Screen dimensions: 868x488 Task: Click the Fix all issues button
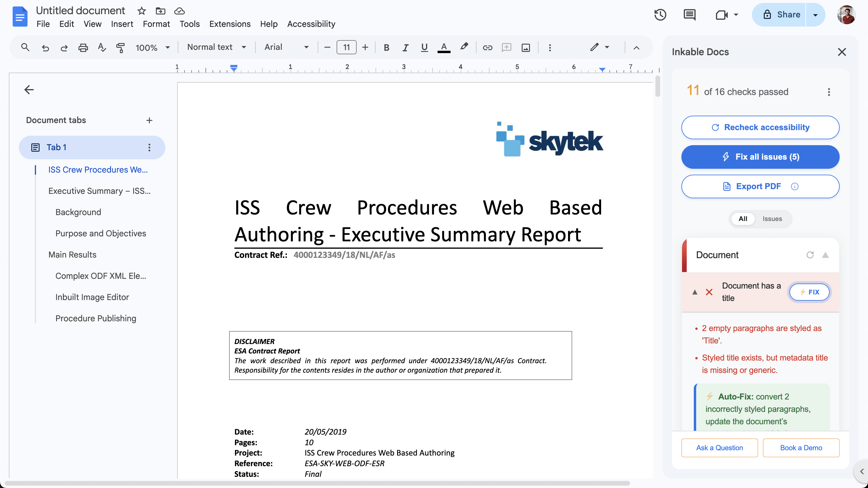(760, 157)
